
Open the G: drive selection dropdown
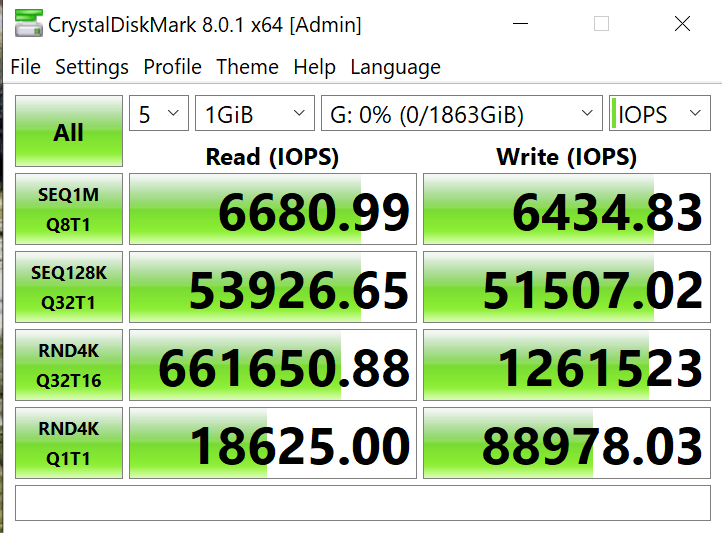point(461,114)
